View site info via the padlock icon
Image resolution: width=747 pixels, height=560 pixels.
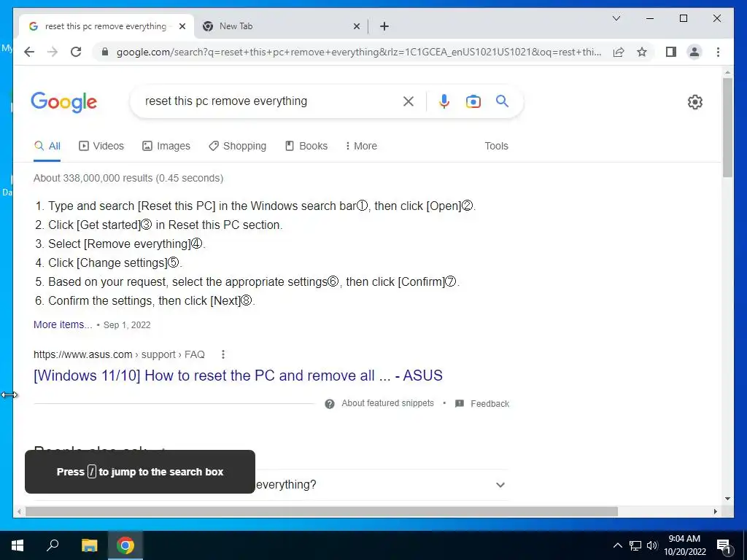tap(105, 52)
